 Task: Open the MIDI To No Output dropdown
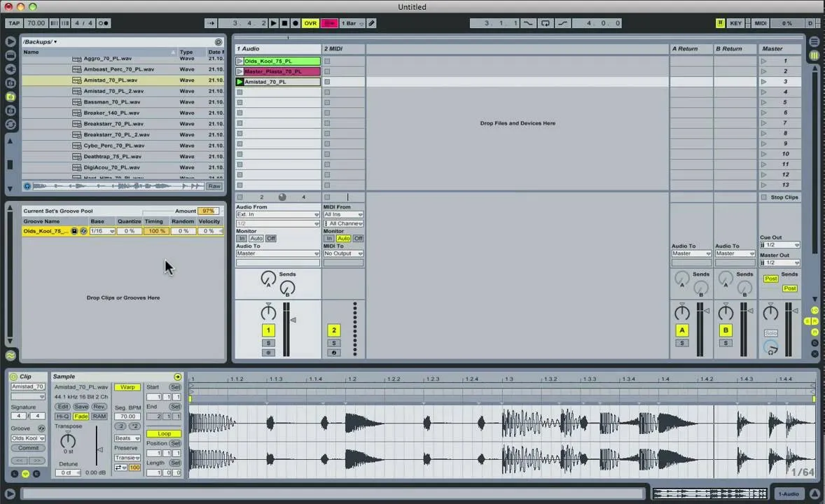pyautogui.click(x=343, y=253)
